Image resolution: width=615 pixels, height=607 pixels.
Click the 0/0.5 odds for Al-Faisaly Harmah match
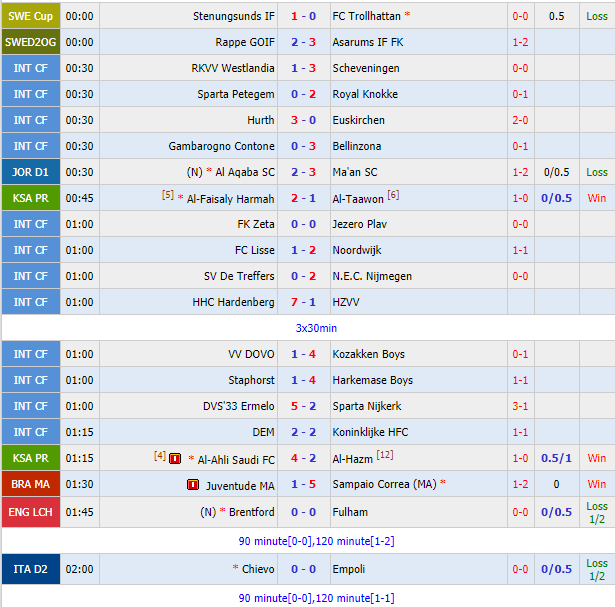point(557,198)
